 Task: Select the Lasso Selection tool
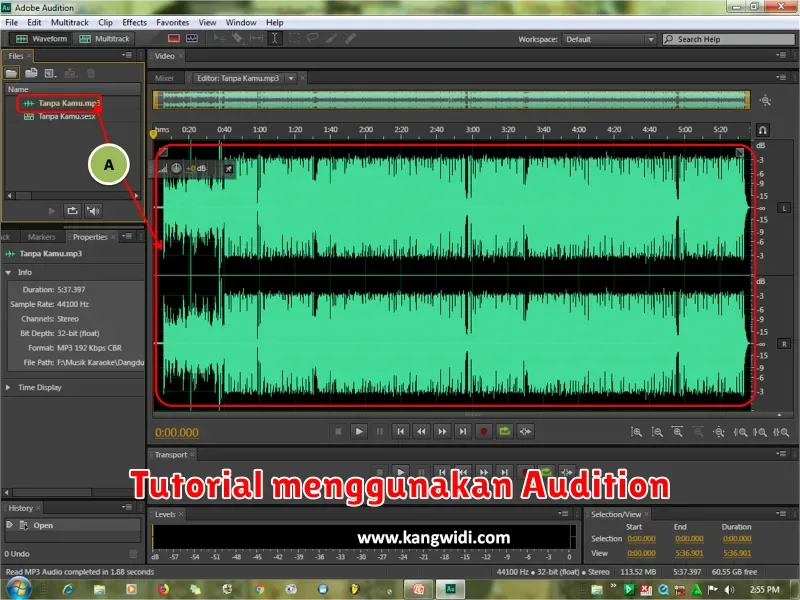pos(312,38)
